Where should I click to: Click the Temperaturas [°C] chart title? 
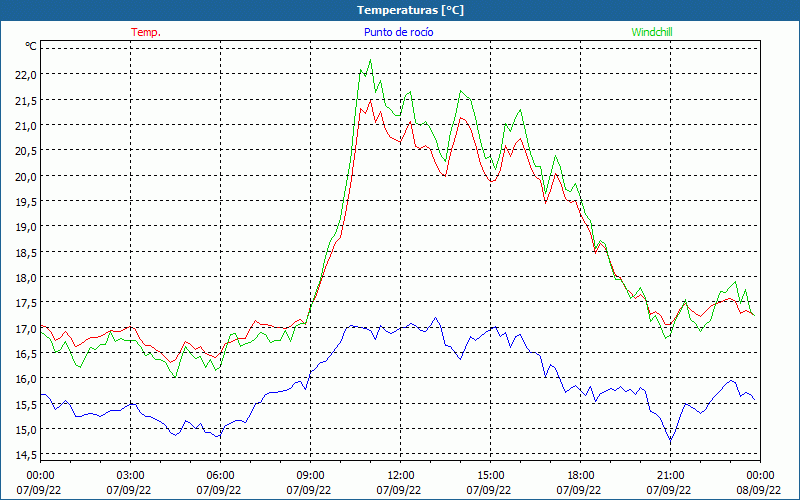[x=410, y=10]
